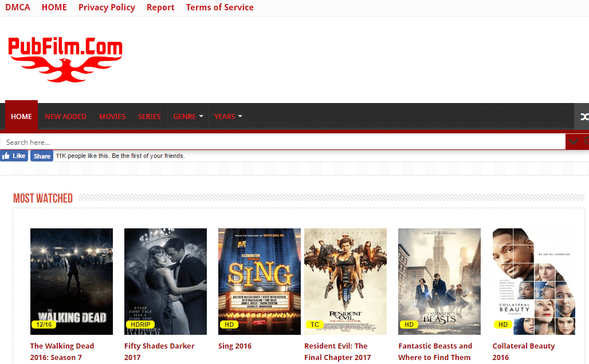Open the Report link
This screenshot has height=364, width=589.
tap(160, 7)
